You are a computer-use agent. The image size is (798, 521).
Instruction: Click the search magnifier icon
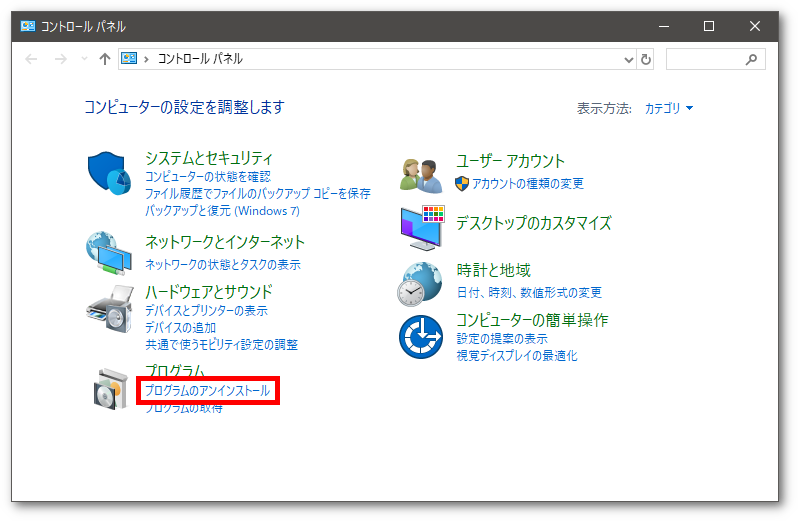click(751, 60)
